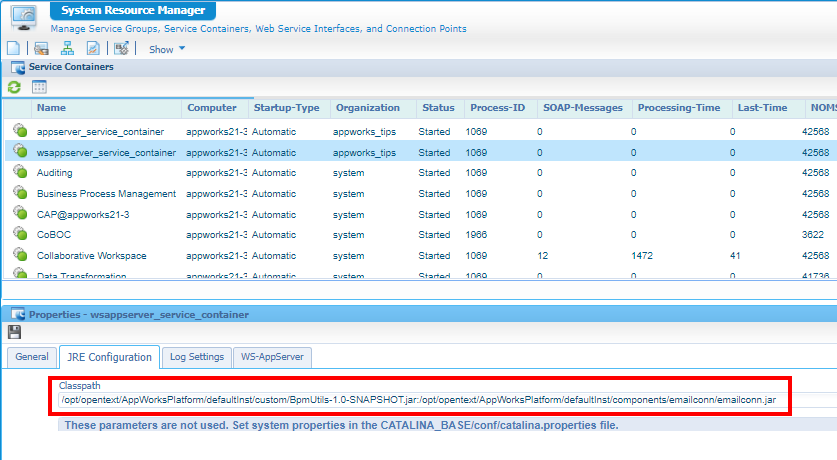Click the network hierarchy icon in toolbar
The height and width of the screenshot is (460, 837).
pos(67,48)
